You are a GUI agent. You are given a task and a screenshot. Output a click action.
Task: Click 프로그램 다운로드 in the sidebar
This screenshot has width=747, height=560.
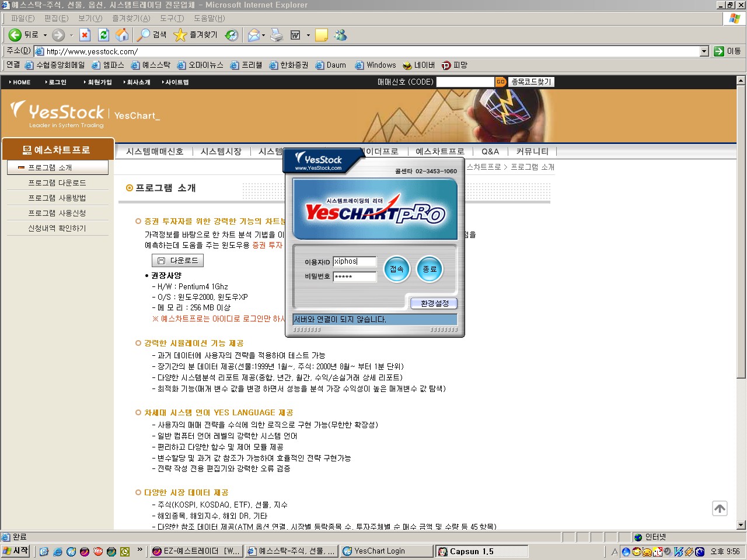57,183
